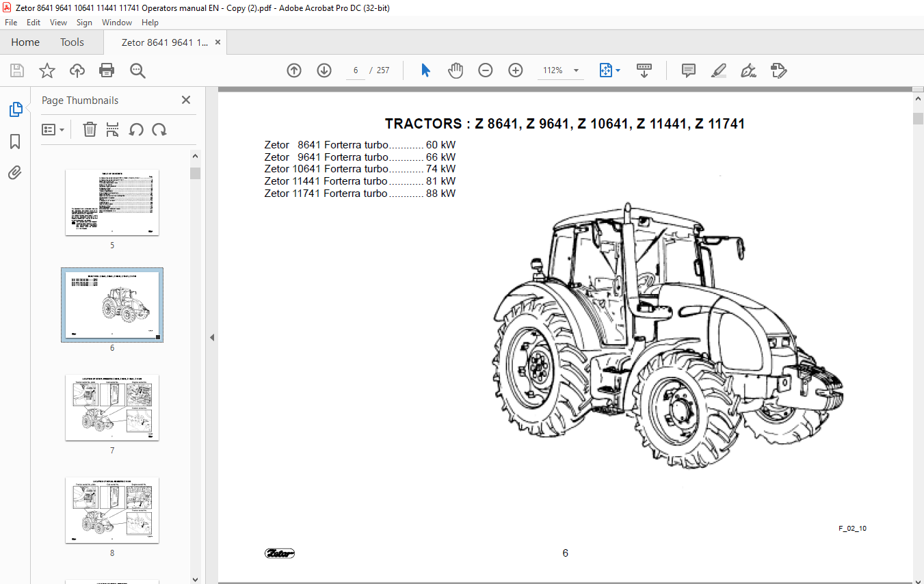The image size is (924, 584).
Task: Go to previous page arrow
Action: (294, 70)
